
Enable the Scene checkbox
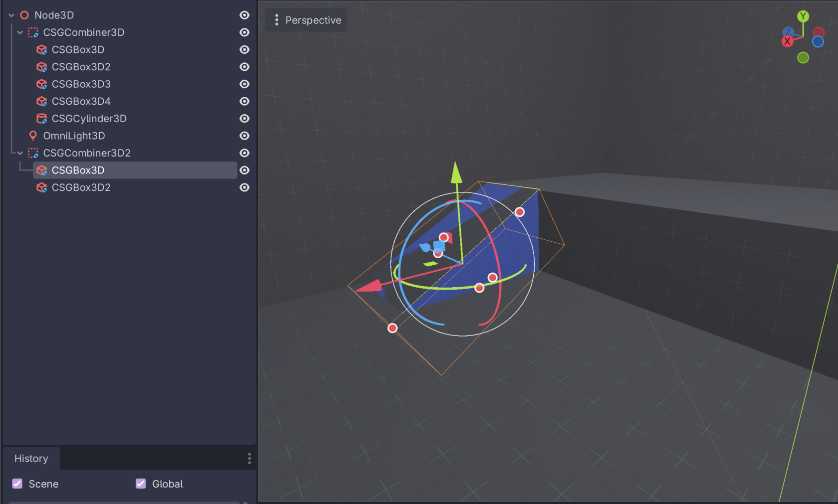[17, 484]
